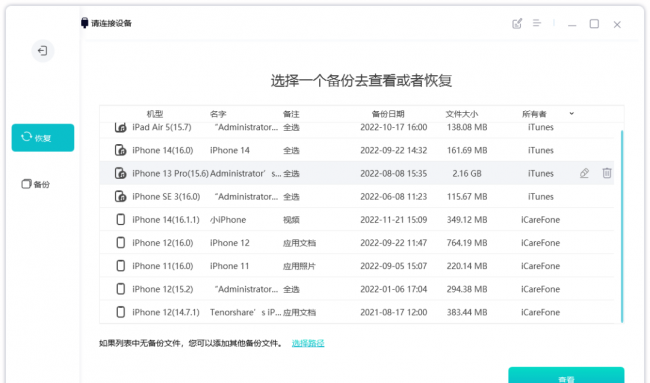
Task: Maximize the window
Action: (594, 24)
